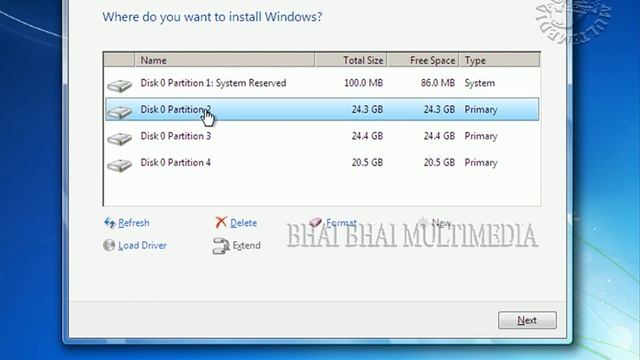Click the red X Delete icon

click(221, 222)
